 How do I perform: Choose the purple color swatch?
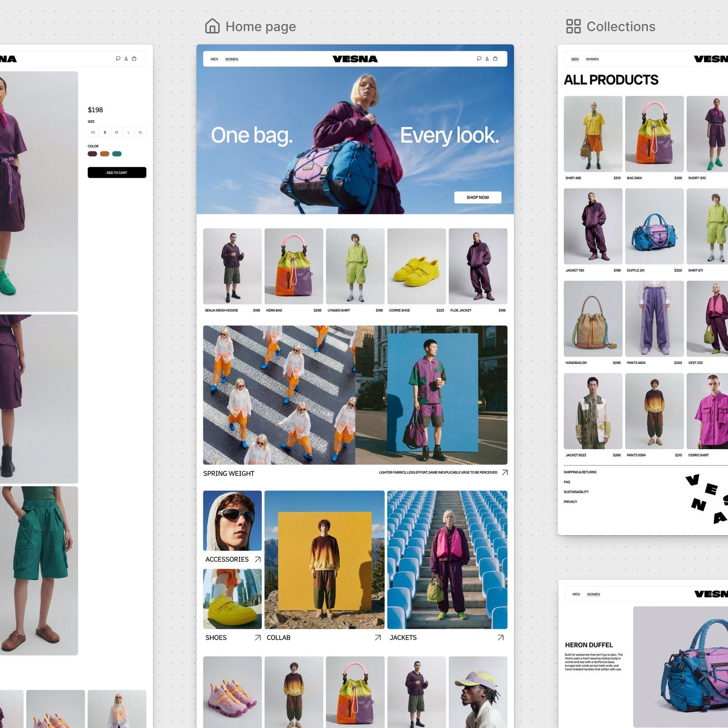click(x=92, y=154)
